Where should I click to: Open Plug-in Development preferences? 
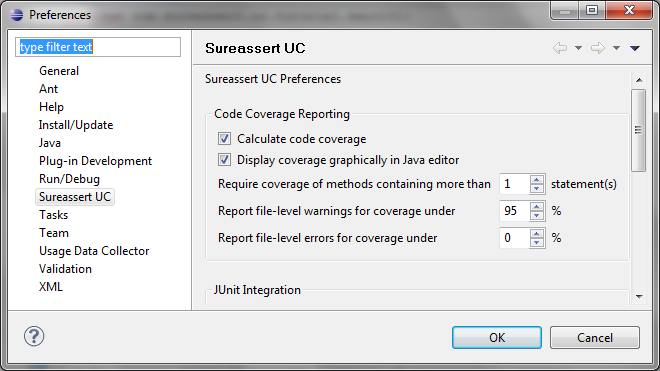click(x=96, y=161)
